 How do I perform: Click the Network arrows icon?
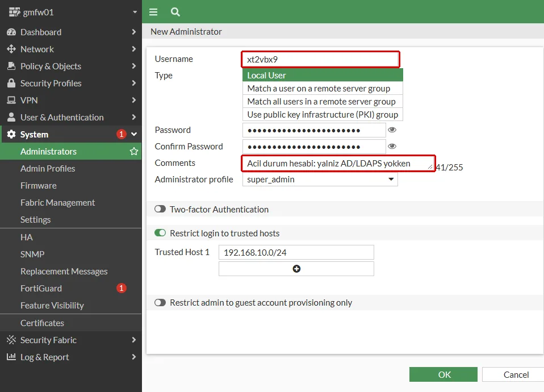[x=11, y=49]
